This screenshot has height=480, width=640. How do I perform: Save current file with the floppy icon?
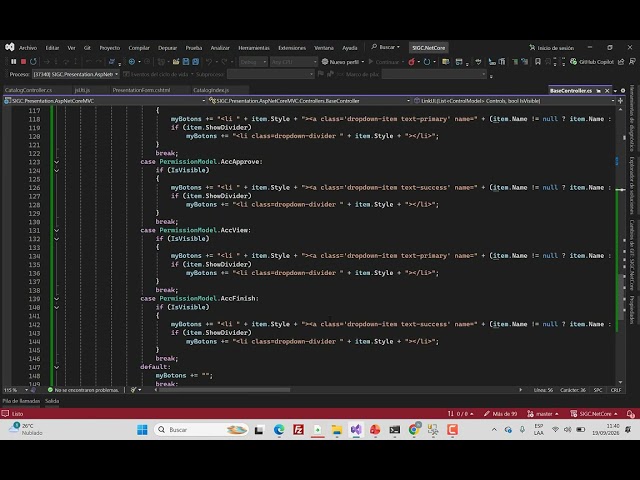click(x=186, y=62)
